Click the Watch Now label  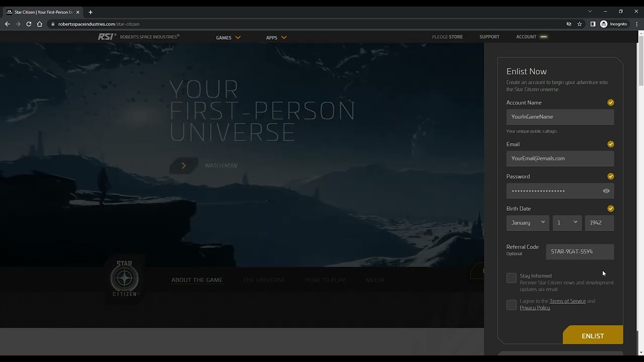(221, 165)
